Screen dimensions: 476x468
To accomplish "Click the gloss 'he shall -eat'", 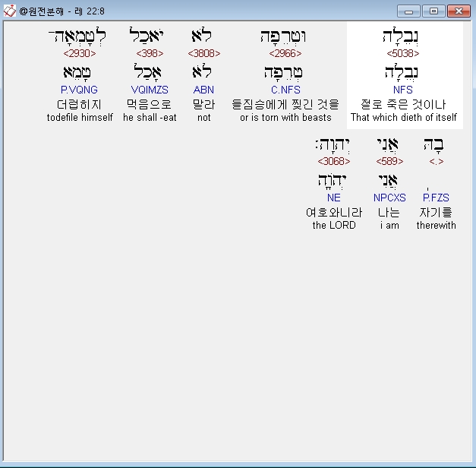I will pyautogui.click(x=150, y=117).
